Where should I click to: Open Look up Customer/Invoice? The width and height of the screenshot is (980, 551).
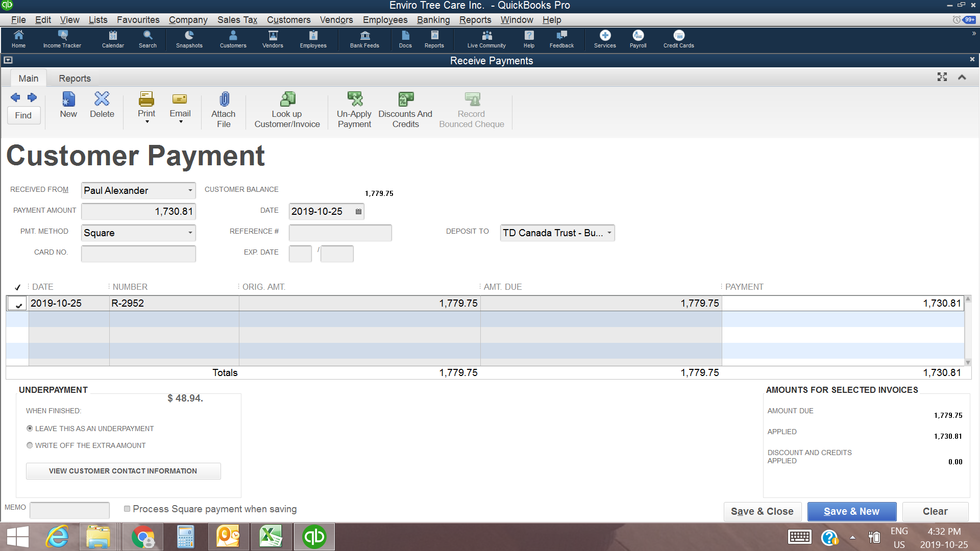tap(287, 99)
